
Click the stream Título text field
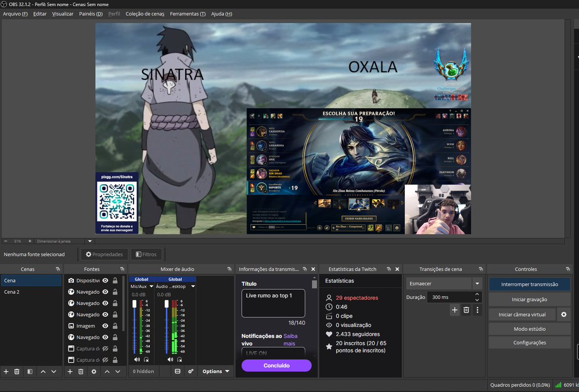click(273, 303)
